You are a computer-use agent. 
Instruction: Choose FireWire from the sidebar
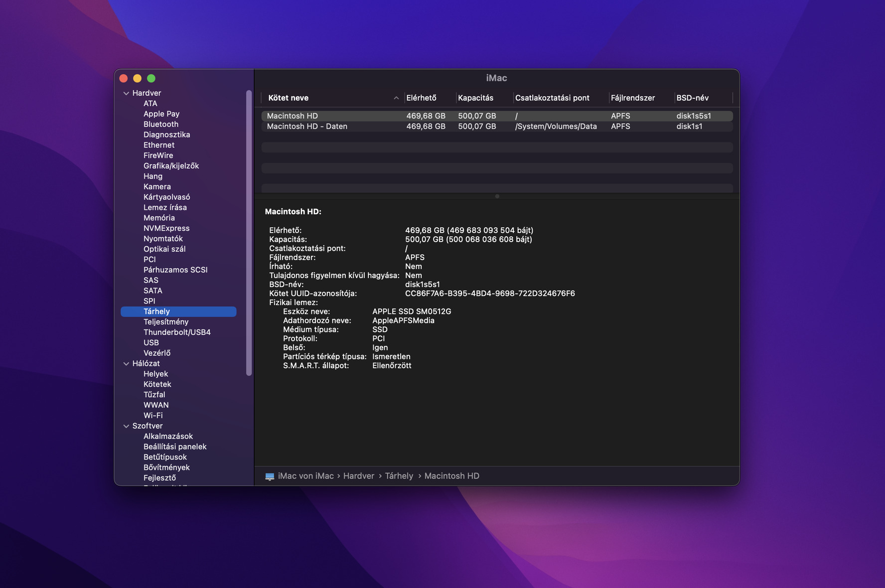[x=158, y=155]
